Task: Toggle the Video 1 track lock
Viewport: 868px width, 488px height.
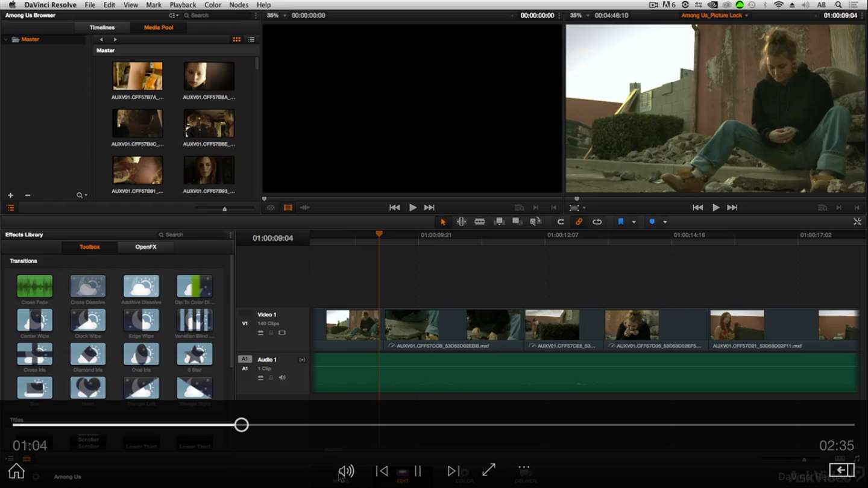Action: 271,333
